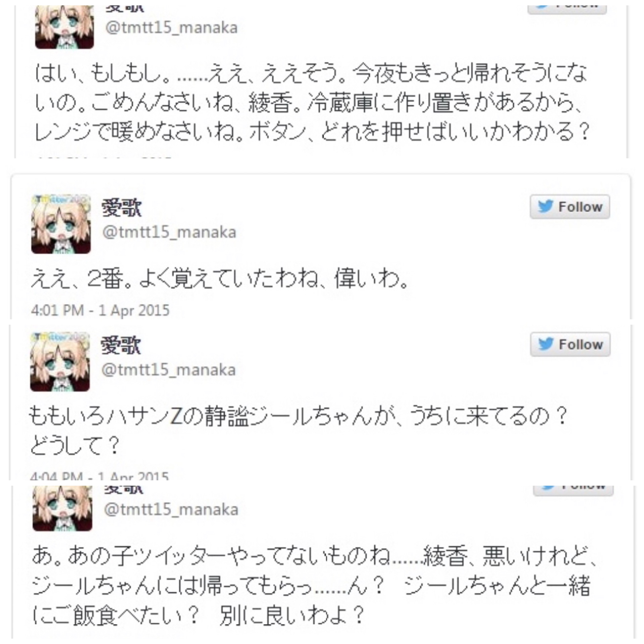
Task: Open the @tmtt15_manaka handle in the top tweet
Action: (x=171, y=28)
